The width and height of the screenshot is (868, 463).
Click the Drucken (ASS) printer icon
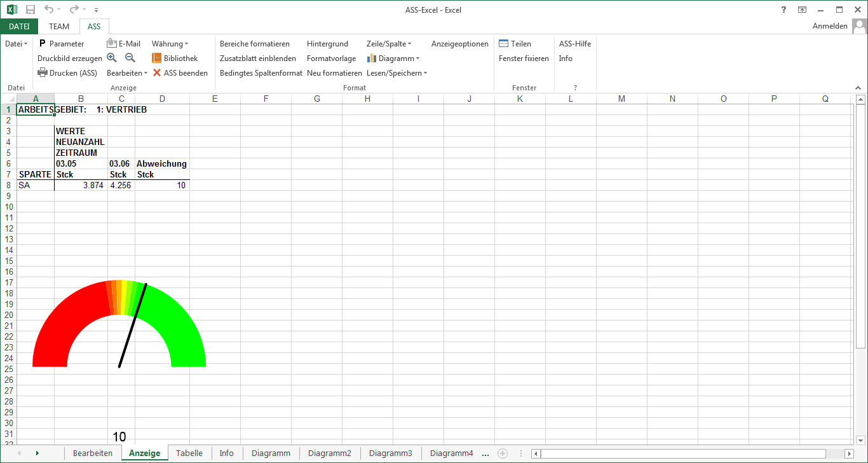pos(43,73)
